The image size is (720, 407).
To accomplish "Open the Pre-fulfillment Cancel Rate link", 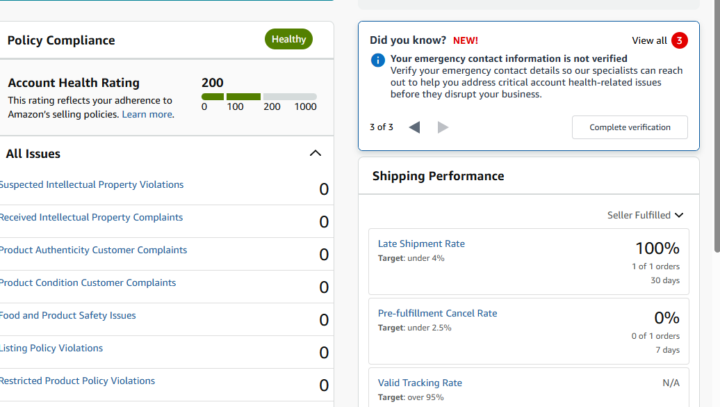I will point(437,313).
